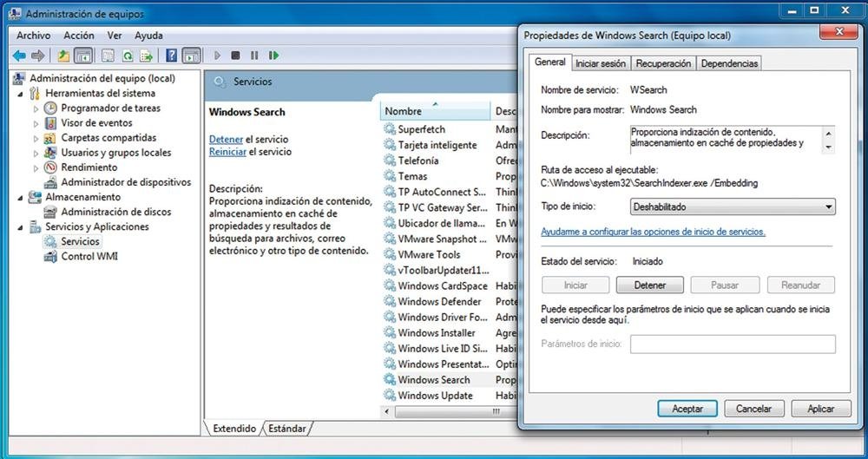
Task: Open the Properties toolbar icon
Action: tap(108, 56)
